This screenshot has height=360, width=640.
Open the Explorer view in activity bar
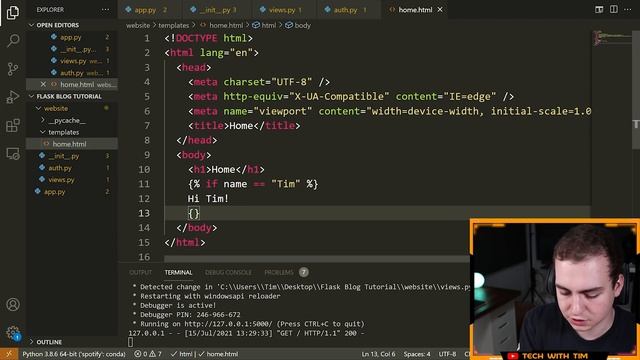coord(13,13)
